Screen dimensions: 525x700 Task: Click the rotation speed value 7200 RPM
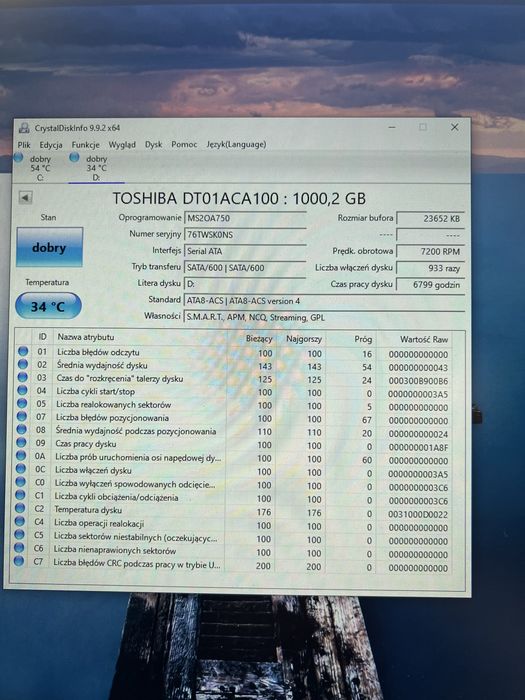click(430, 251)
